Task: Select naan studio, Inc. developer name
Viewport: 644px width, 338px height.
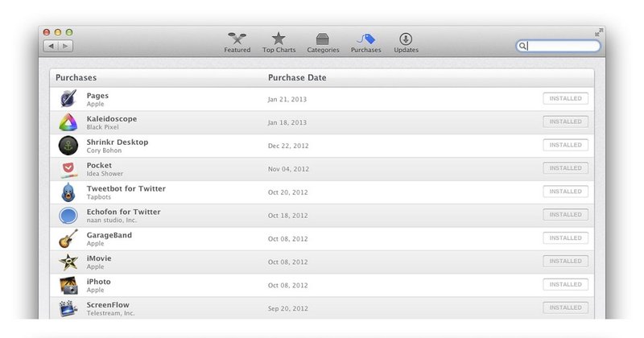Action: point(111,221)
